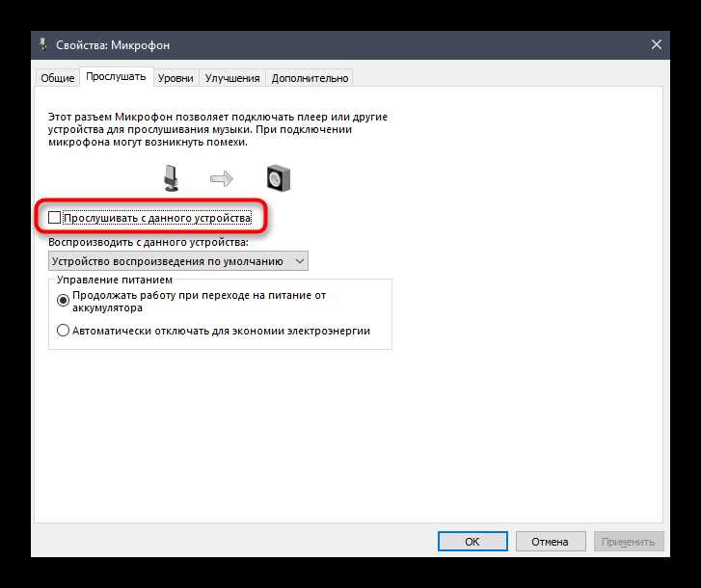Viewport: 701px width, 588px height.
Task: Enable 'Прослушивать с данного устройства' checkbox
Action: tap(55, 218)
